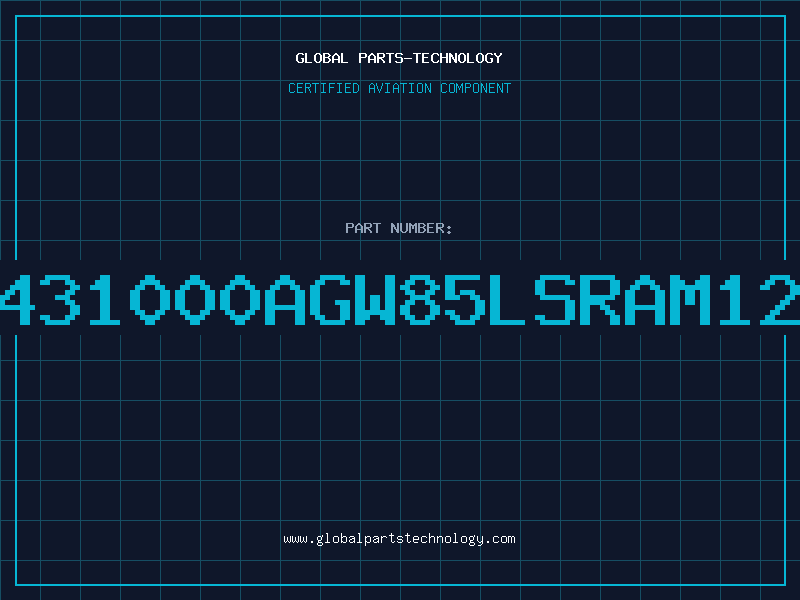Click the word GLOBAL in the heading

coord(322,58)
